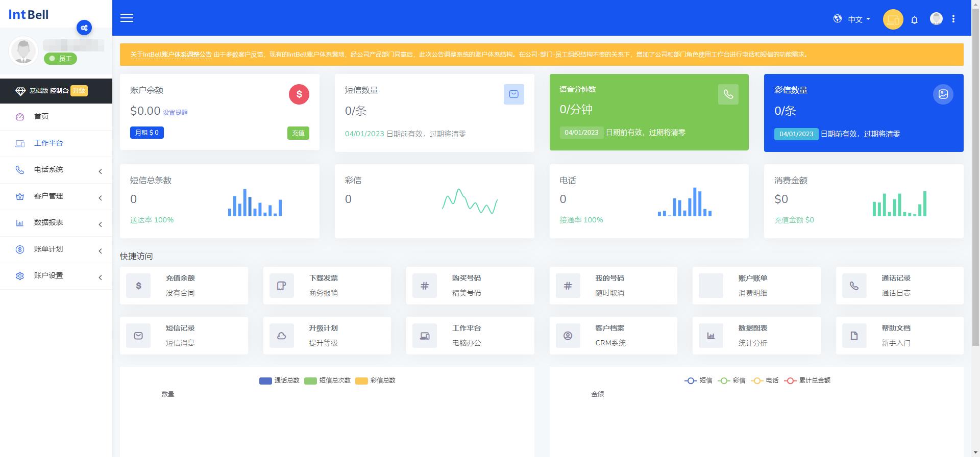Click the globe language icon
This screenshot has height=457, width=980.
point(838,19)
